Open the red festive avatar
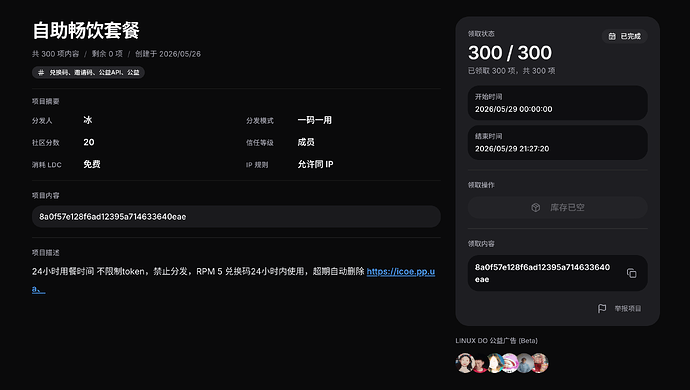The width and height of the screenshot is (690, 390). [x=540, y=363]
